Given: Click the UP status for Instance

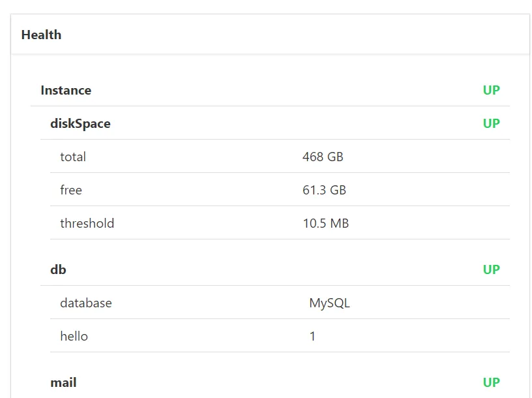Looking at the screenshot, I should pyautogui.click(x=491, y=90).
